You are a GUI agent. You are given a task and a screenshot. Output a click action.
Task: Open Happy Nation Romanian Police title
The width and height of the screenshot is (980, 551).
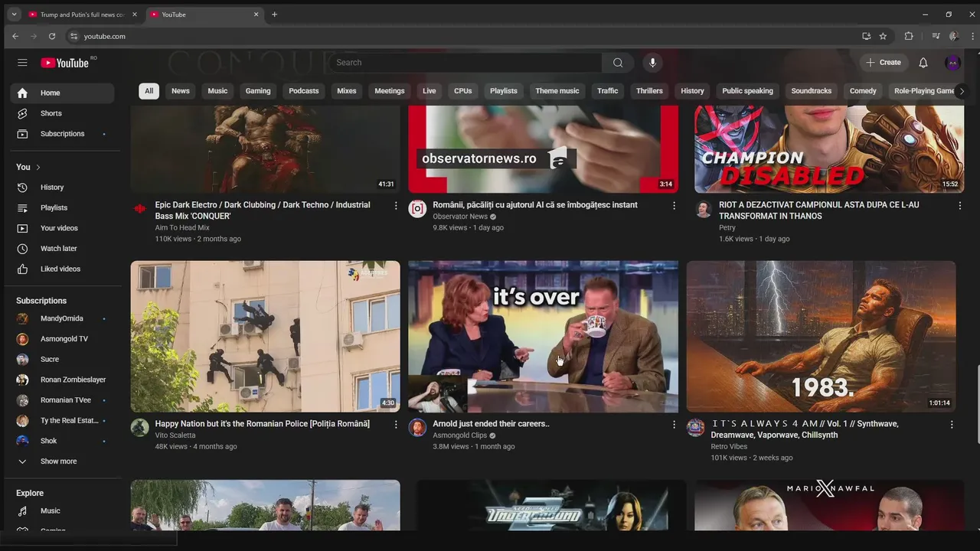coord(262,424)
